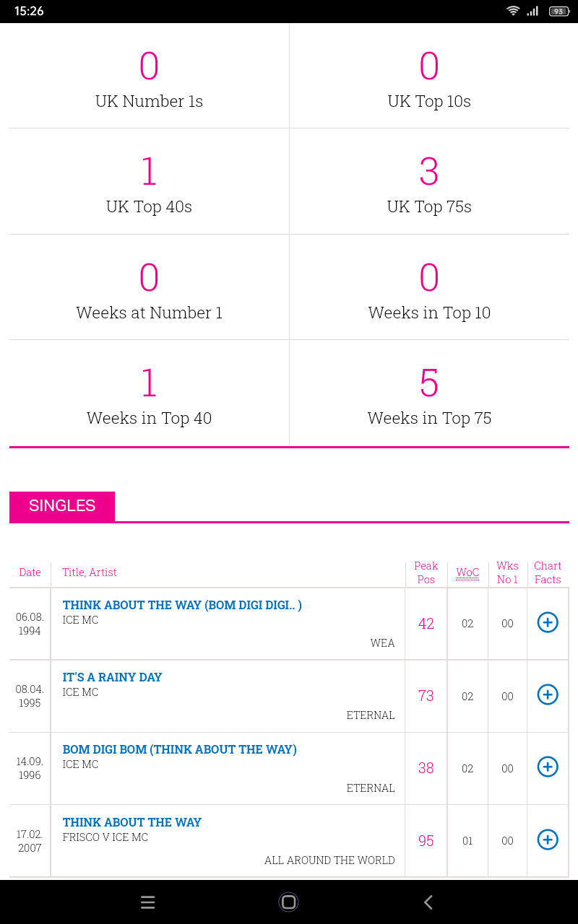
Task: Tap the cellular signal strength icon
Action: pos(532,11)
